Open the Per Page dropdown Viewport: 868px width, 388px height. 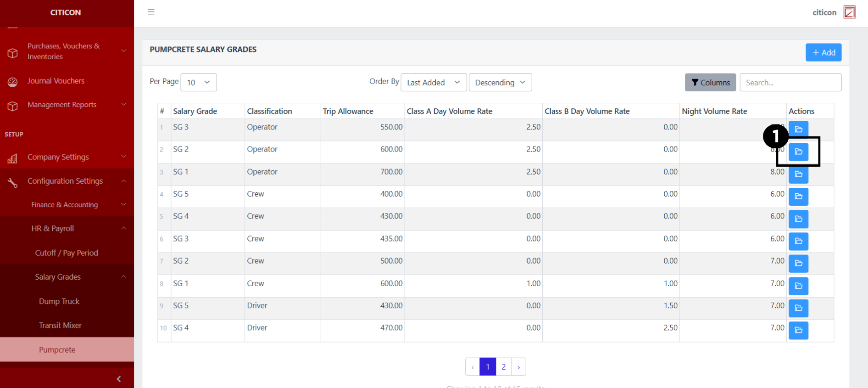point(199,83)
